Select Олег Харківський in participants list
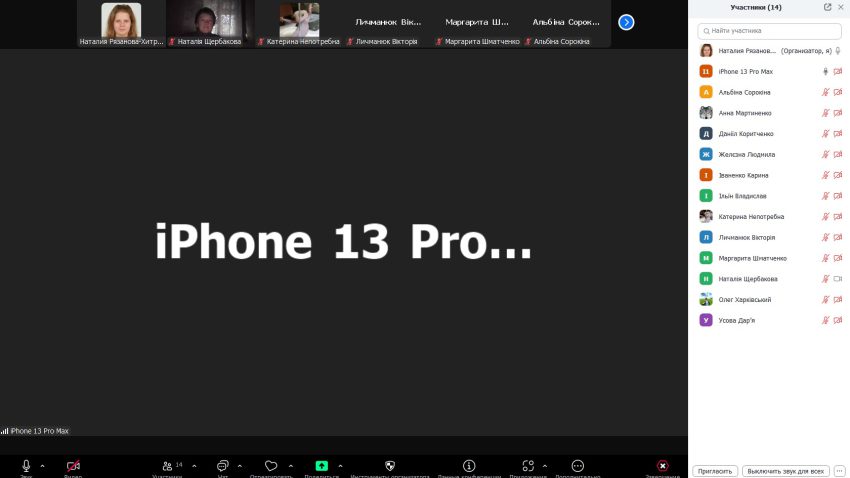This screenshot has width=850, height=478. pos(769,299)
